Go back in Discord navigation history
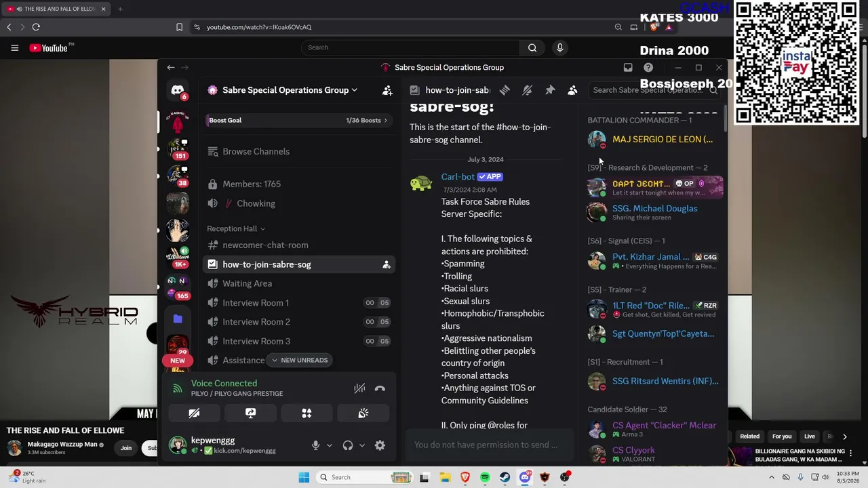This screenshot has width=868, height=488. (x=171, y=68)
